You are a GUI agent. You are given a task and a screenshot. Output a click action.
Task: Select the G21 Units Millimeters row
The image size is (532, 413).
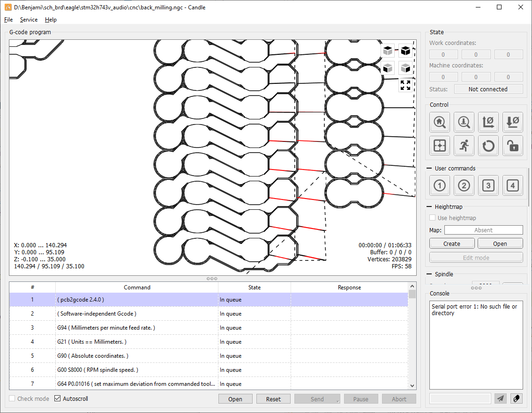(x=208, y=342)
